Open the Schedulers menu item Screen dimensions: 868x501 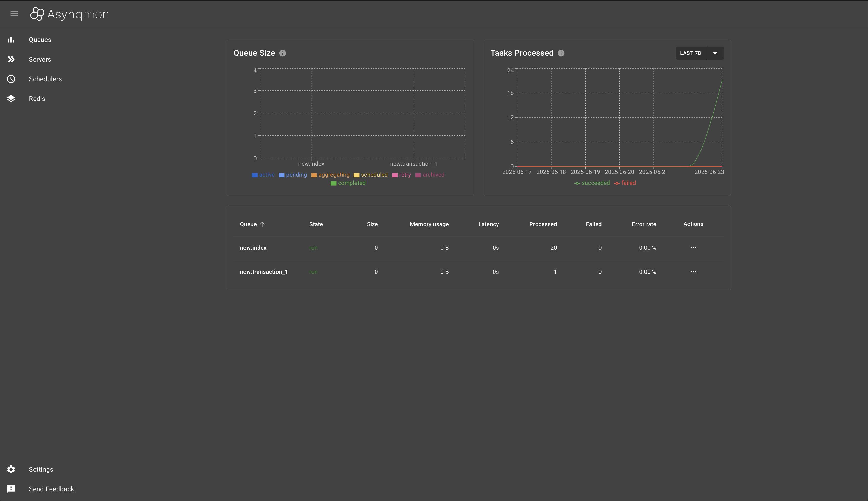(45, 79)
